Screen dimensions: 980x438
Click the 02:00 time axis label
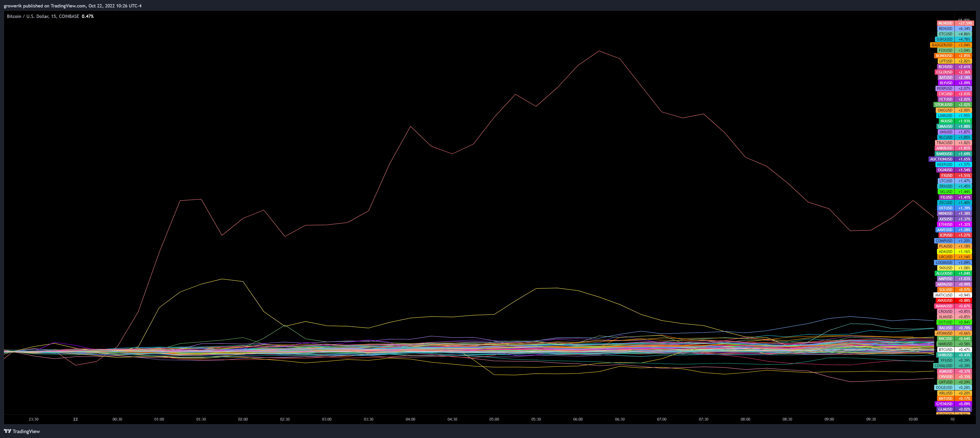(x=243, y=419)
